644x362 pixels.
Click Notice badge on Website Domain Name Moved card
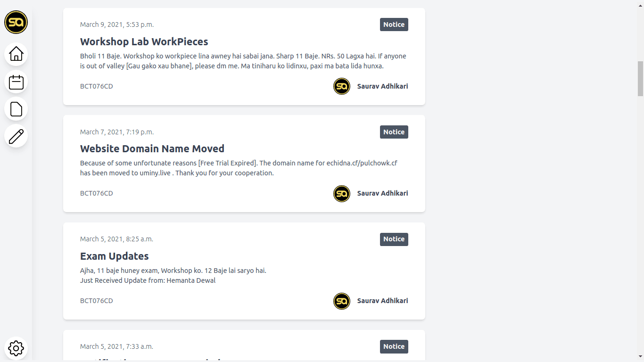tap(394, 132)
